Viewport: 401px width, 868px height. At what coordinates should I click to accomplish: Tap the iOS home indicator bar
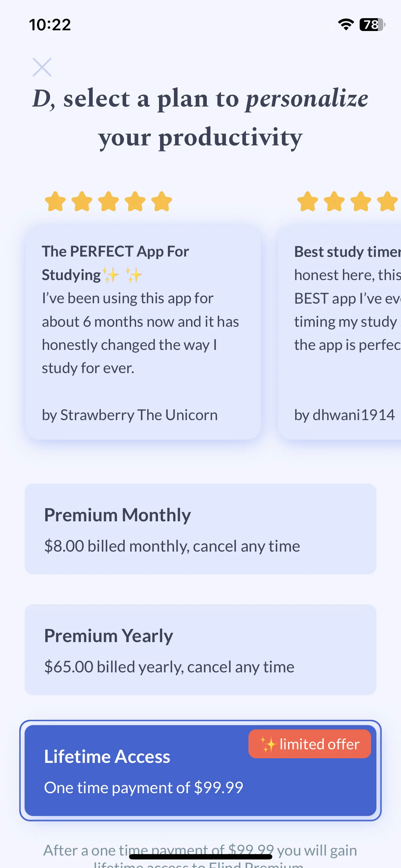[201, 856]
